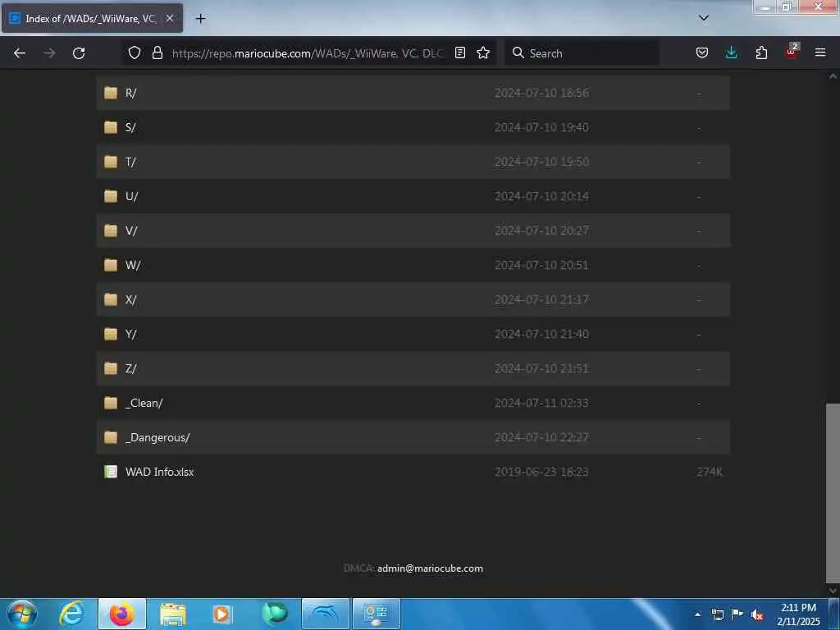
Task: Show hidden system tray icons
Action: (697, 614)
